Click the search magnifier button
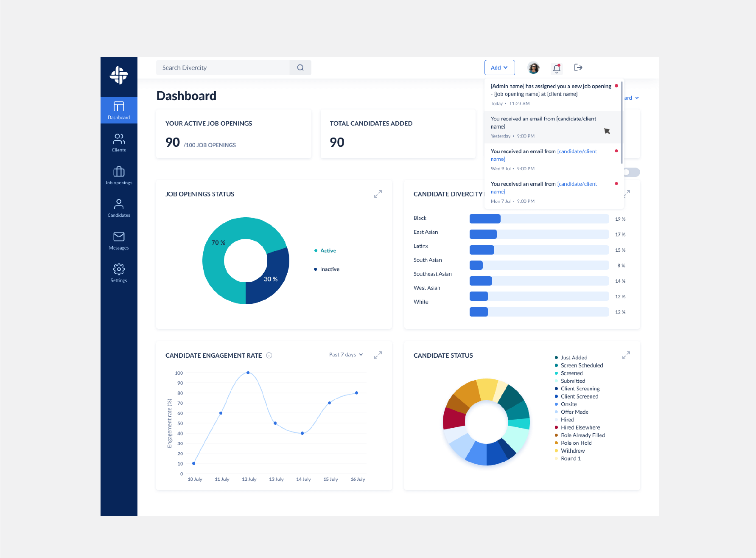 coord(300,67)
